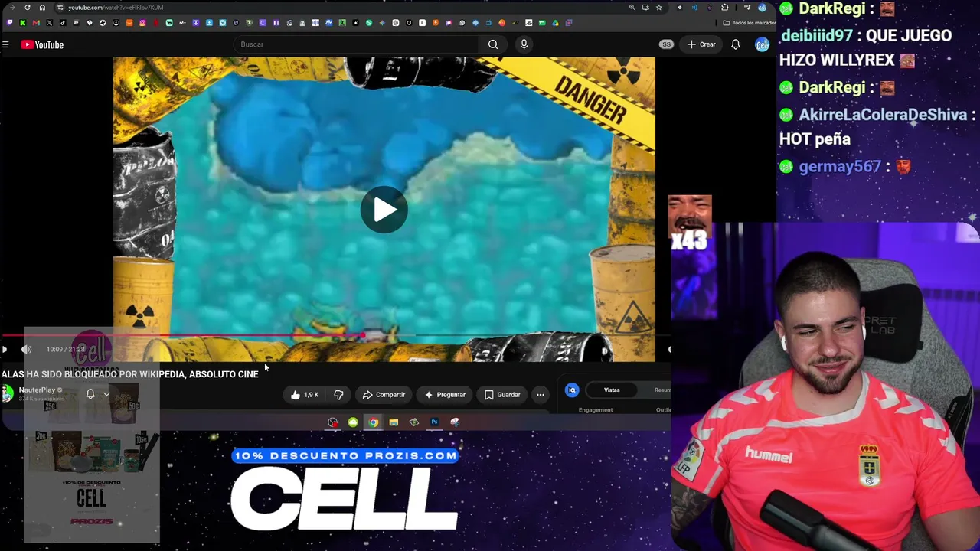Open the YouTube account avatar menu
Image resolution: width=980 pixels, height=551 pixels.
762,44
